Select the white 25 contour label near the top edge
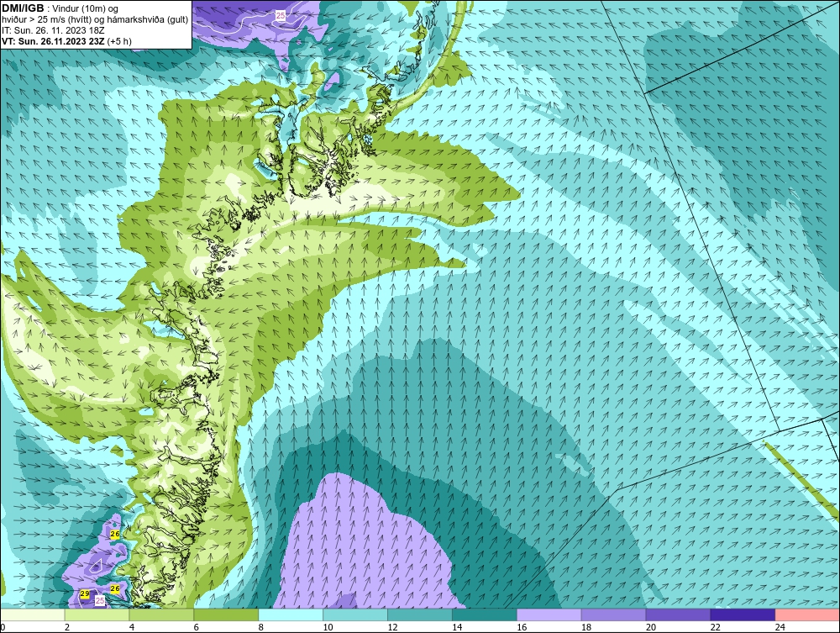Viewport: 840px width, 633px height. (281, 16)
